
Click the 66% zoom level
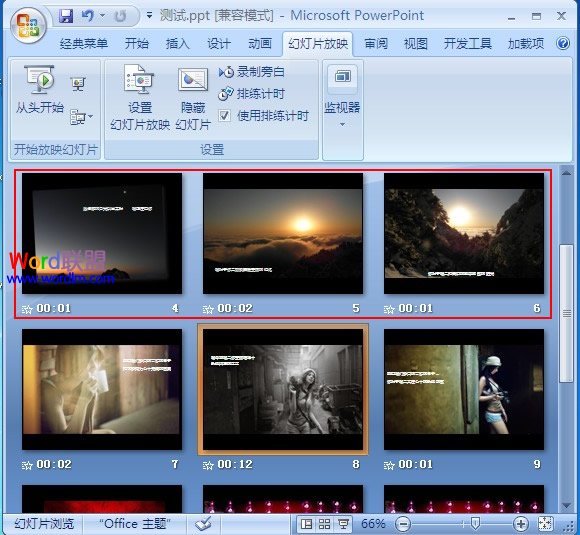point(373,524)
